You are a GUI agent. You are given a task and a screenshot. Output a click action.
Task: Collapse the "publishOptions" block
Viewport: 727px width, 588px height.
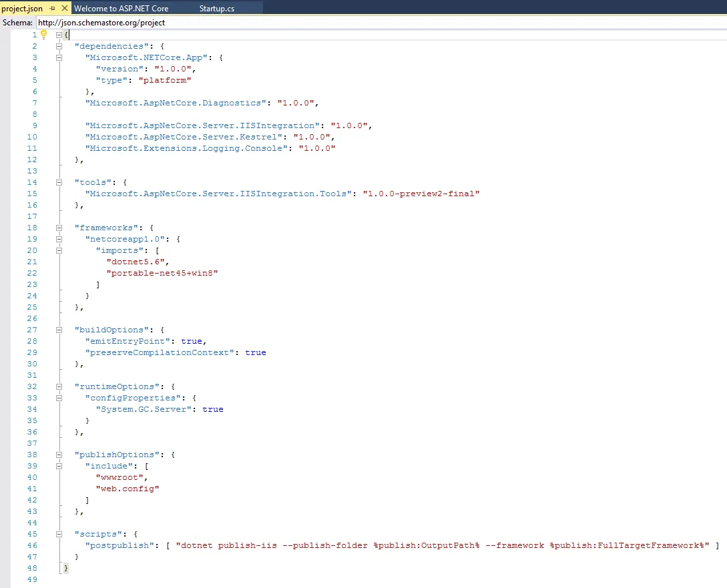(x=59, y=455)
